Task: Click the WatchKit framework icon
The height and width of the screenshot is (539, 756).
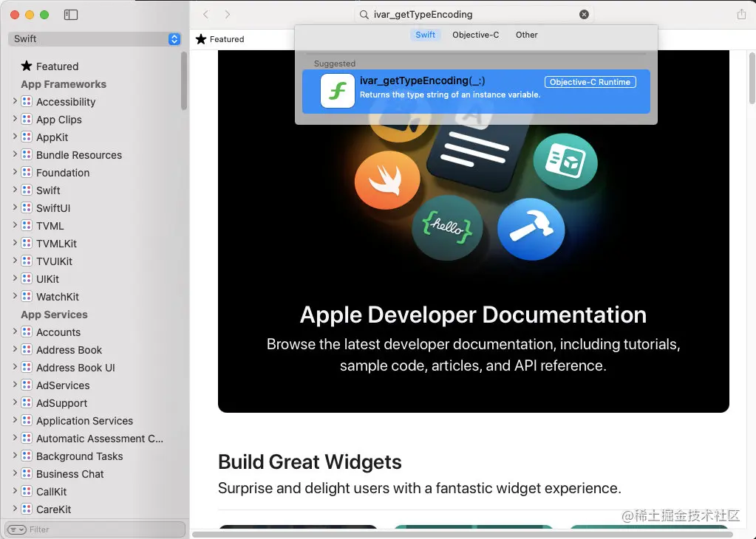Action: tap(27, 297)
